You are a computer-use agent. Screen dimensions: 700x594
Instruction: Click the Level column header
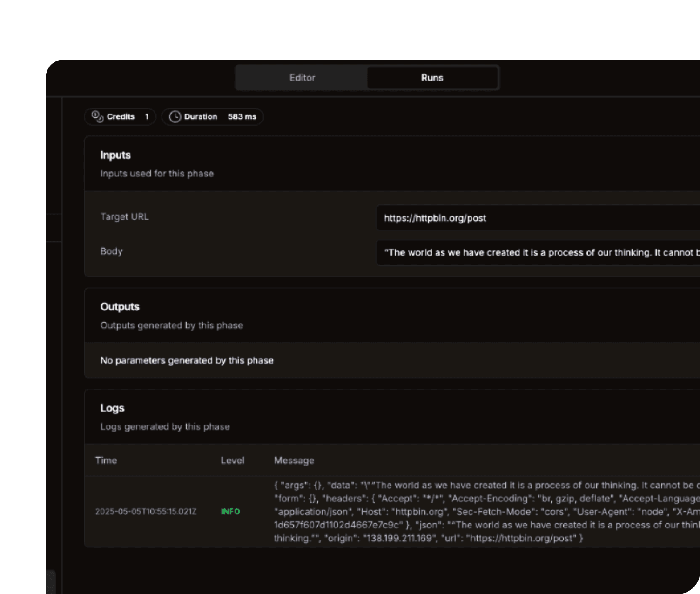click(232, 460)
